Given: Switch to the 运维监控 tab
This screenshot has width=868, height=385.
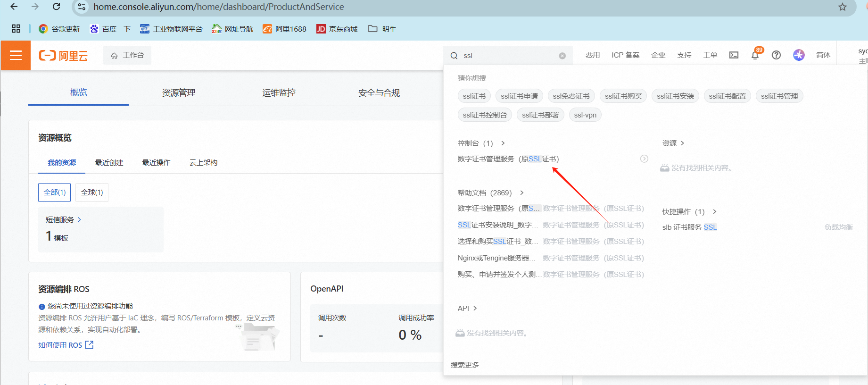Looking at the screenshot, I should point(279,92).
